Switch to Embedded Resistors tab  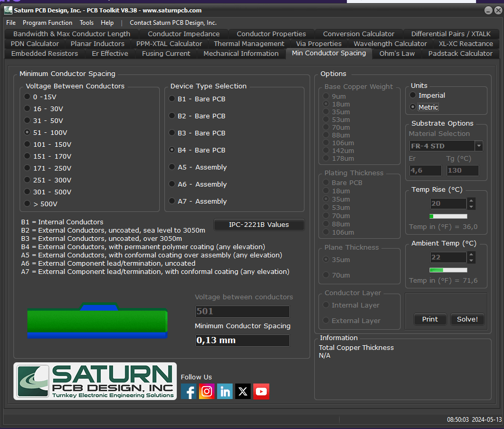pos(44,53)
